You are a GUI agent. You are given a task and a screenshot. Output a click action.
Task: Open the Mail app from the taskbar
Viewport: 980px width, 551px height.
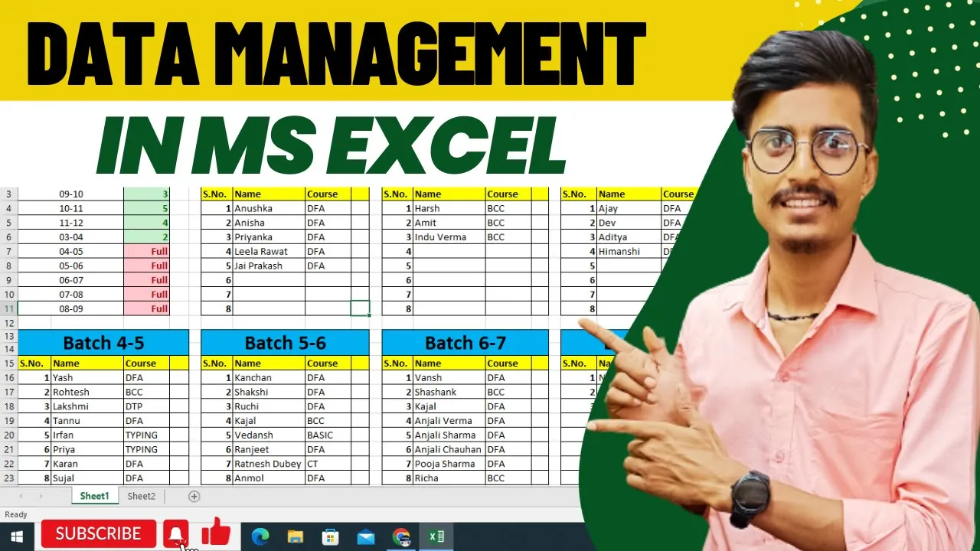click(366, 536)
